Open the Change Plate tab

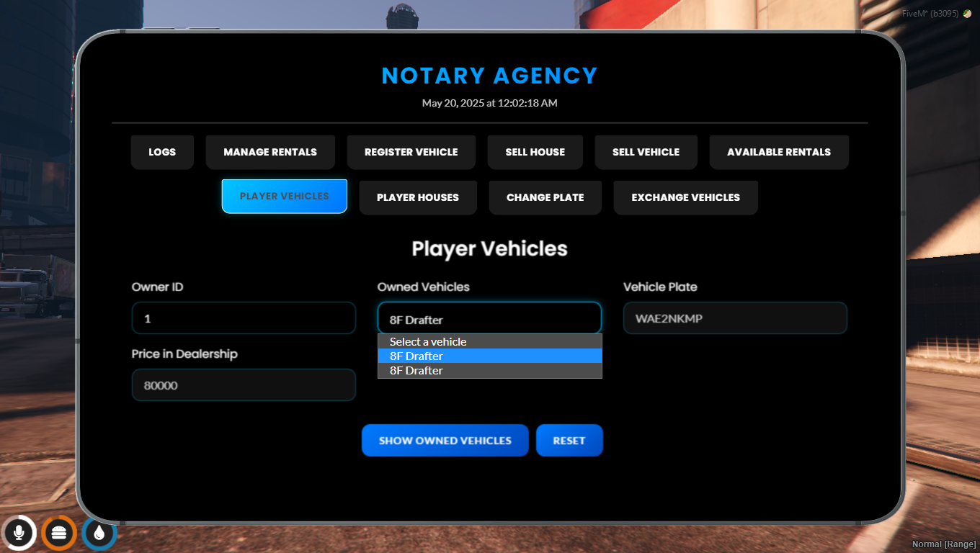[x=545, y=197]
